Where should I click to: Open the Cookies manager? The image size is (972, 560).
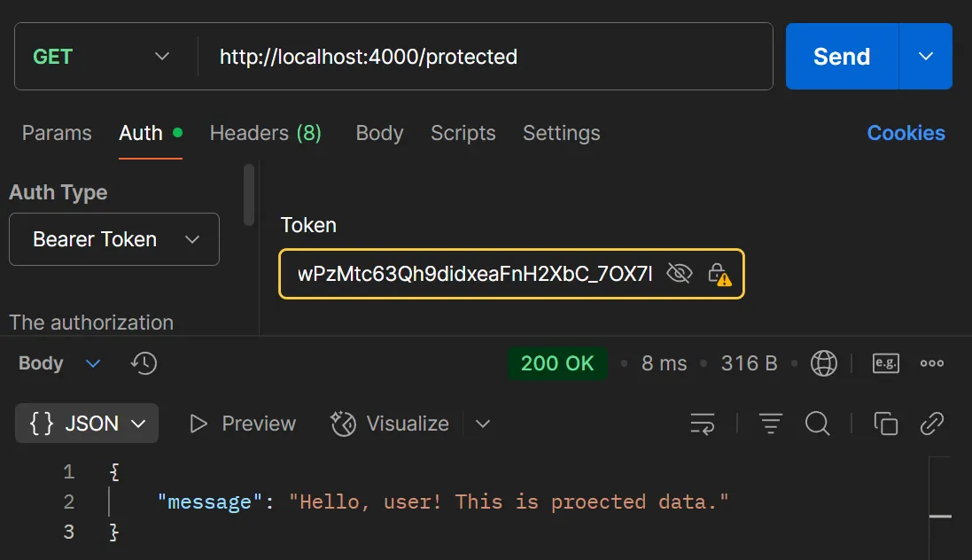[906, 132]
